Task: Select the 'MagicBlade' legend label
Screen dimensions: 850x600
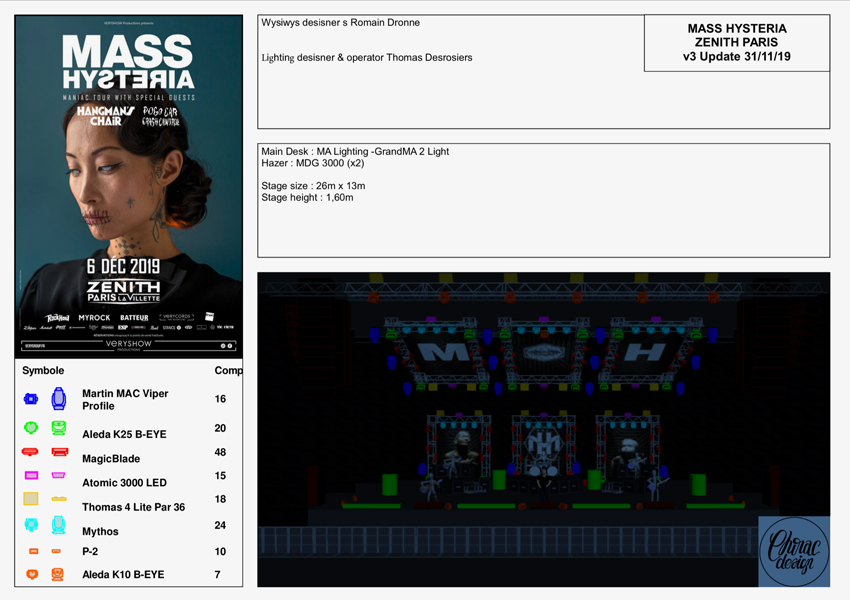Action: click(x=111, y=459)
